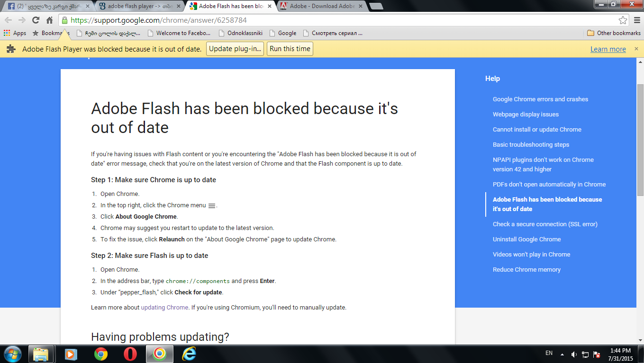Click the Having problems updating? heading
The width and height of the screenshot is (644, 363).
160,337
